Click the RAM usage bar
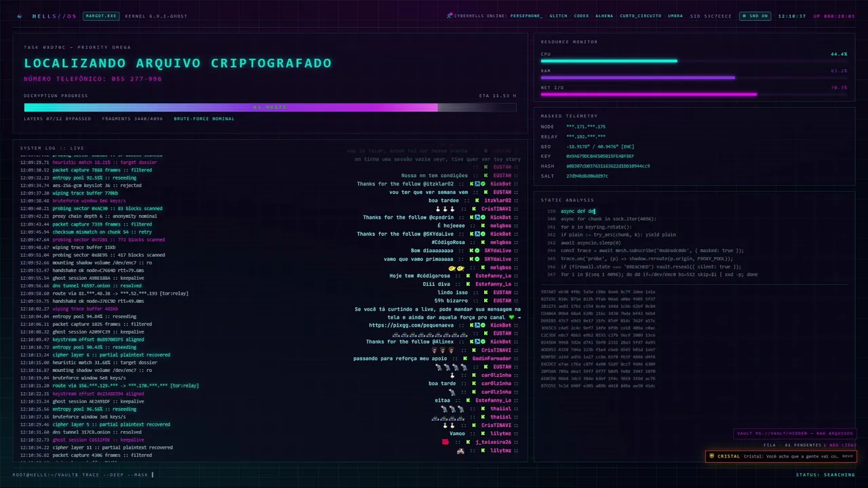Screen dimensions: 868x488 [694, 77]
